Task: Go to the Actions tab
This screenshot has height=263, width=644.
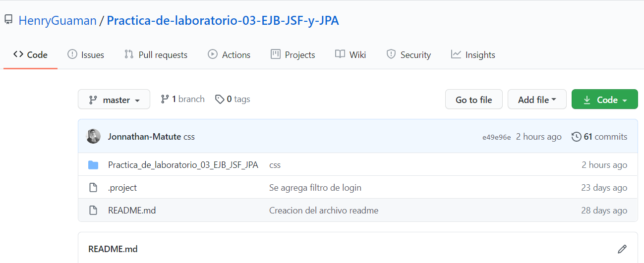Action: point(229,54)
